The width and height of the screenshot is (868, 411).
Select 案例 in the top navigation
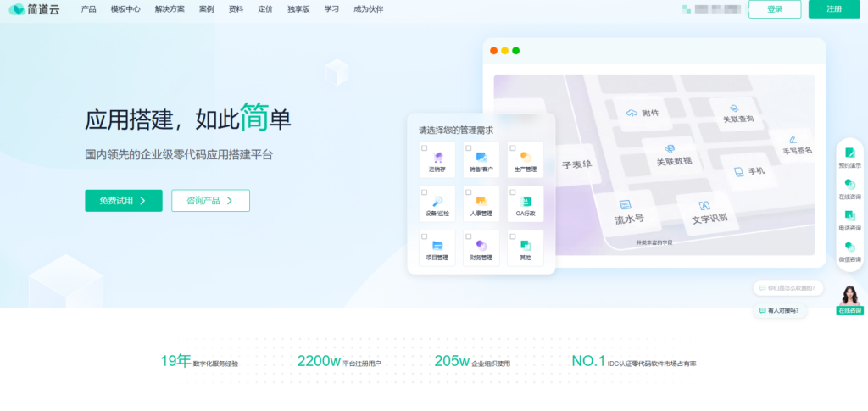(207, 9)
